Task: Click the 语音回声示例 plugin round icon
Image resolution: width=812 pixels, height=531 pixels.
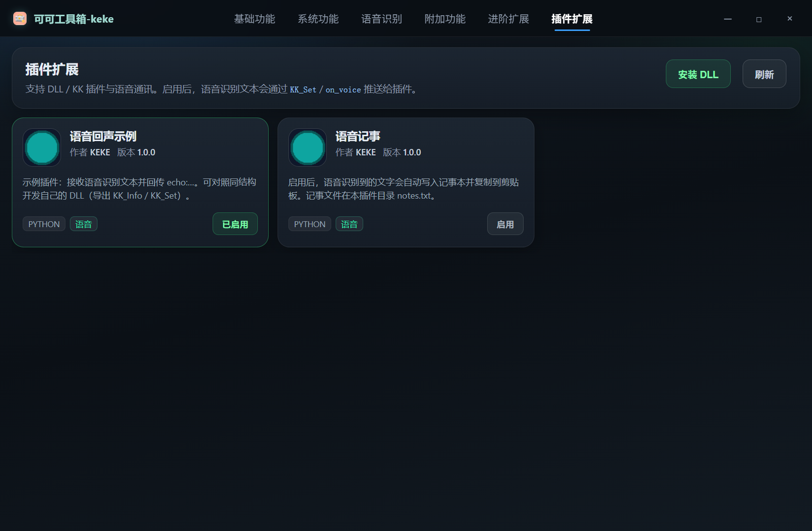Action: 42,148
